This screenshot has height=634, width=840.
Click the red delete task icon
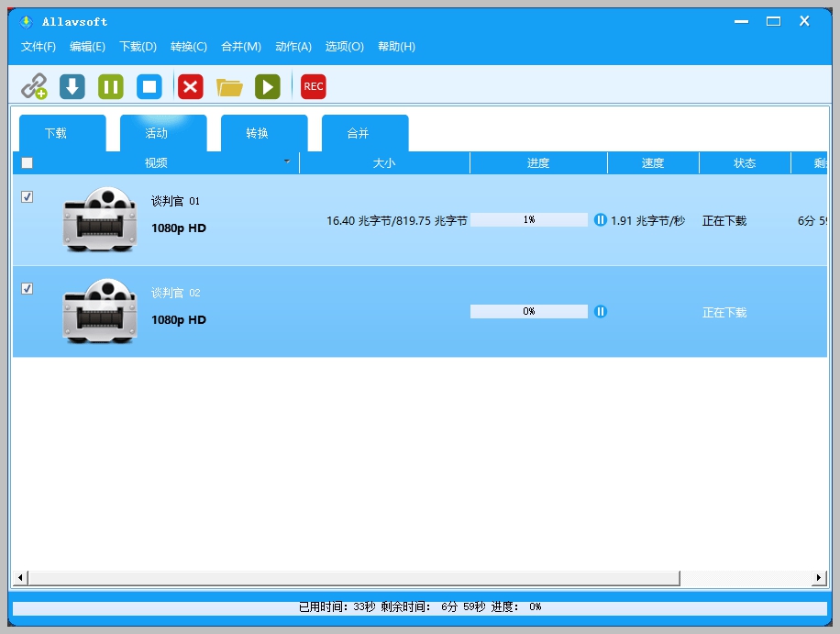(x=191, y=85)
